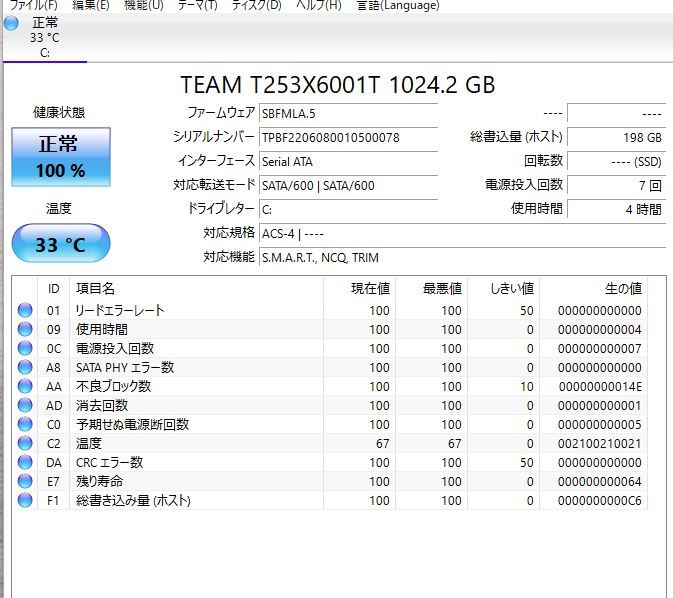Open the 編集(E) menu

pos(91,5)
